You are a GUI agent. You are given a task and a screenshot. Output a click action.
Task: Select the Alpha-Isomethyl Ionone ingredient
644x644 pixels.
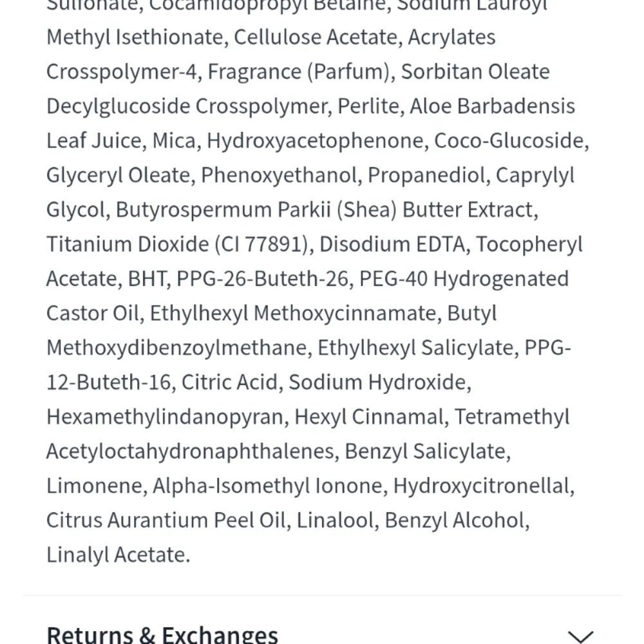click(x=268, y=486)
